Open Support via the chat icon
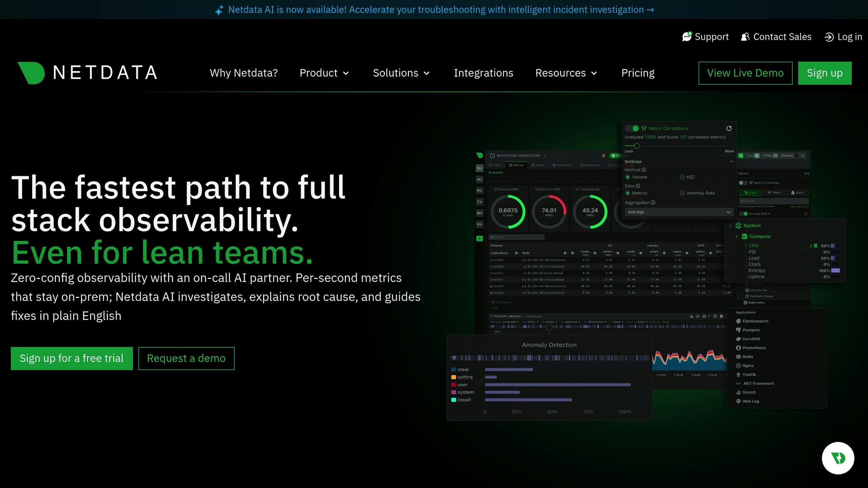This screenshot has height=488, width=868. 687,37
